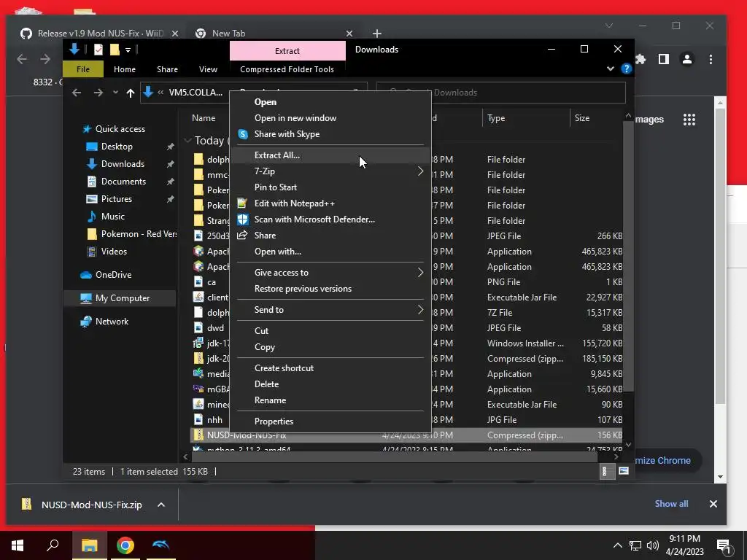Open Downloads in navigation pane

[x=123, y=164]
